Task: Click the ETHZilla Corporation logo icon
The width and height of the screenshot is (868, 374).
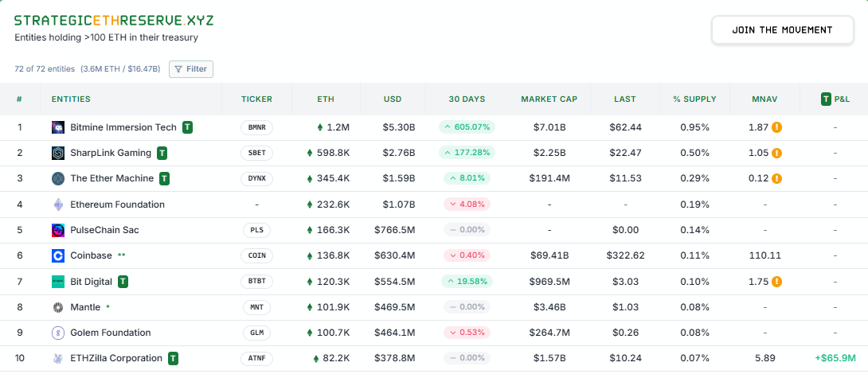Action: (x=58, y=359)
